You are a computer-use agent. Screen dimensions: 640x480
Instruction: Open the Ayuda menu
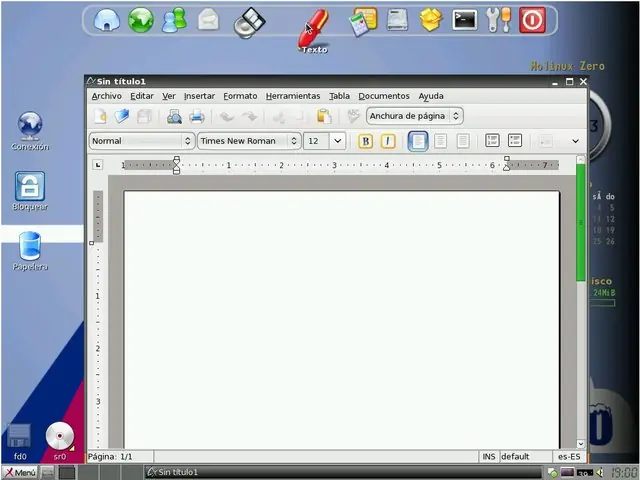point(431,96)
